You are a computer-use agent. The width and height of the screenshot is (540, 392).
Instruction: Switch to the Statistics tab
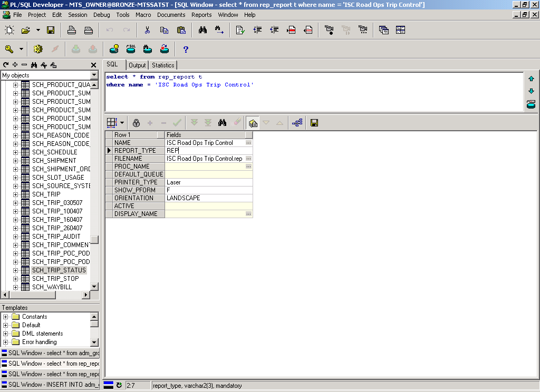163,65
